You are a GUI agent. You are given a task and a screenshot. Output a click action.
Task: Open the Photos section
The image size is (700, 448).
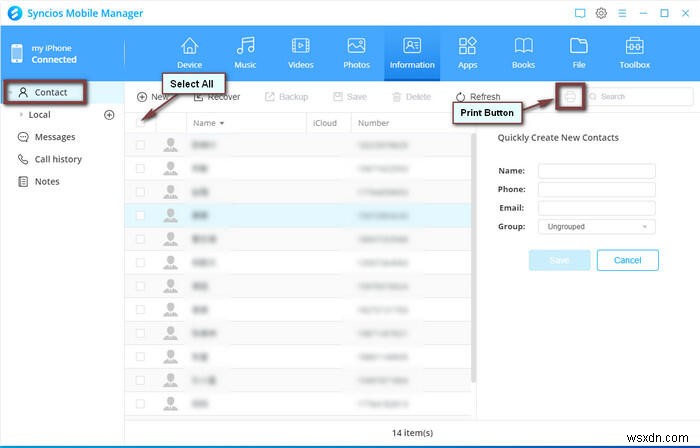(356, 53)
